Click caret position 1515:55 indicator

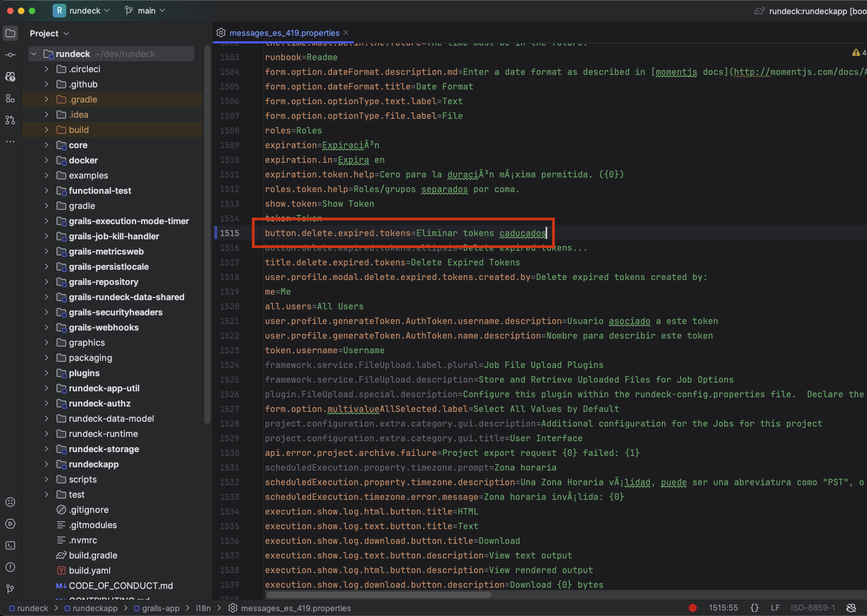tap(723, 608)
